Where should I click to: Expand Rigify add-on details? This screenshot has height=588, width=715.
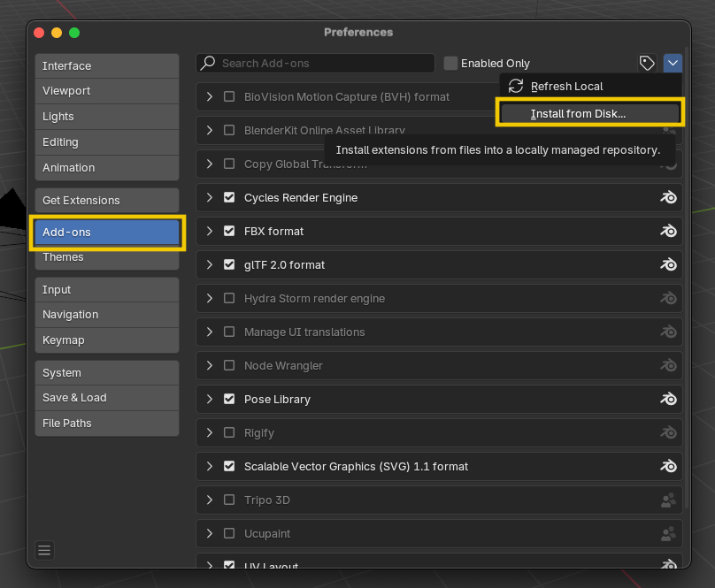210,432
